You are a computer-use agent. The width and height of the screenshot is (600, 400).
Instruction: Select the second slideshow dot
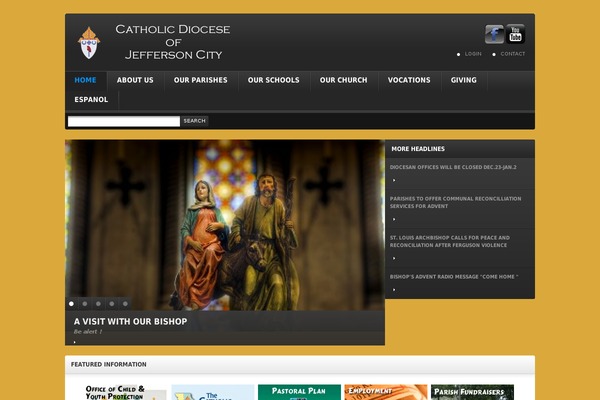point(85,304)
